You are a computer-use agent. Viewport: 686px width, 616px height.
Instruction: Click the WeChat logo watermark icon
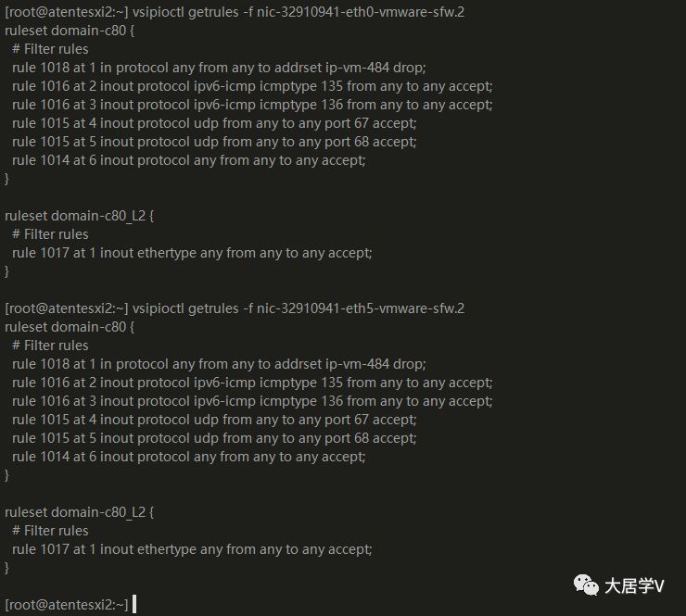pos(586,585)
